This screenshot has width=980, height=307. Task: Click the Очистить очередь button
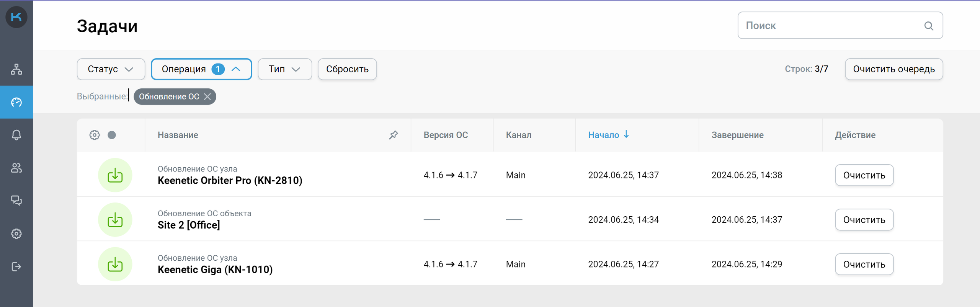click(x=893, y=69)
